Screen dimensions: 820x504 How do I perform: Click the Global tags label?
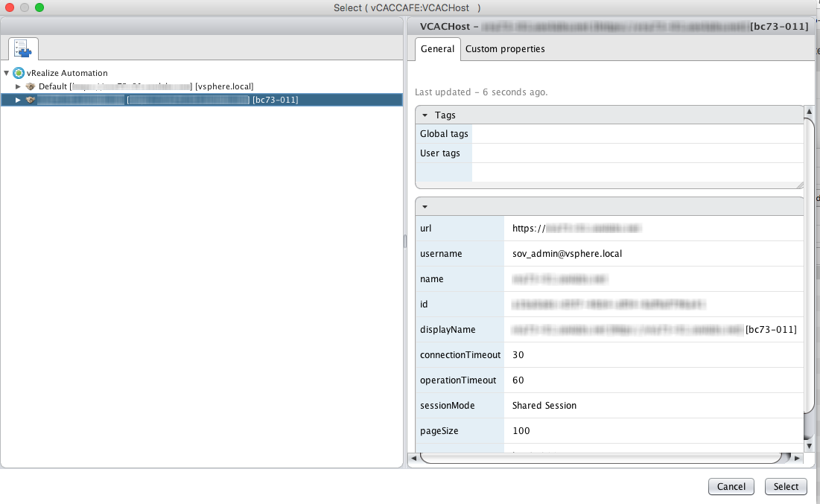point(444,134)
